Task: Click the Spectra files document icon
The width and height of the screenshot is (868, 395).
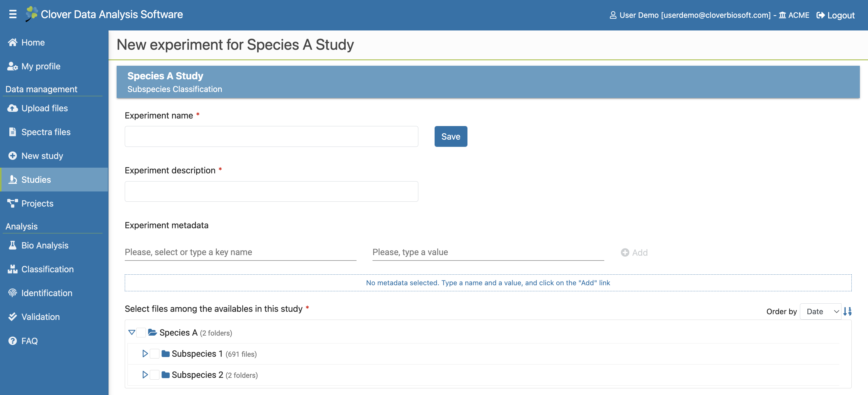Action: pyautogui.click(x=12, y=132)
